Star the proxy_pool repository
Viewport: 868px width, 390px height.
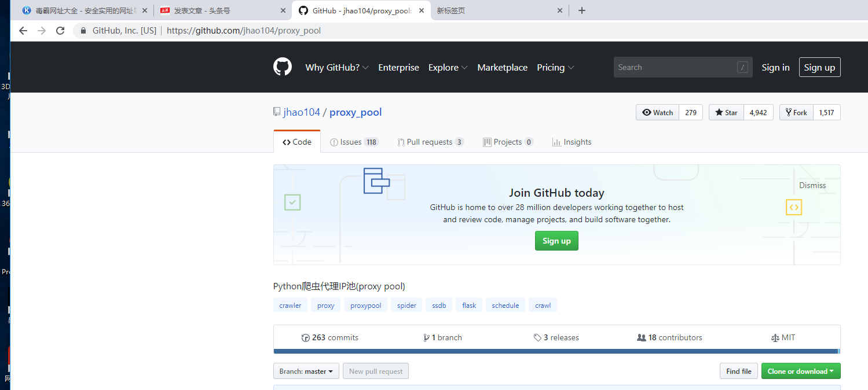coord(726,112)
